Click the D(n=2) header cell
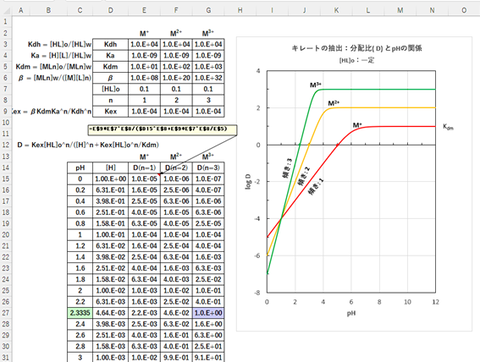 176,167
